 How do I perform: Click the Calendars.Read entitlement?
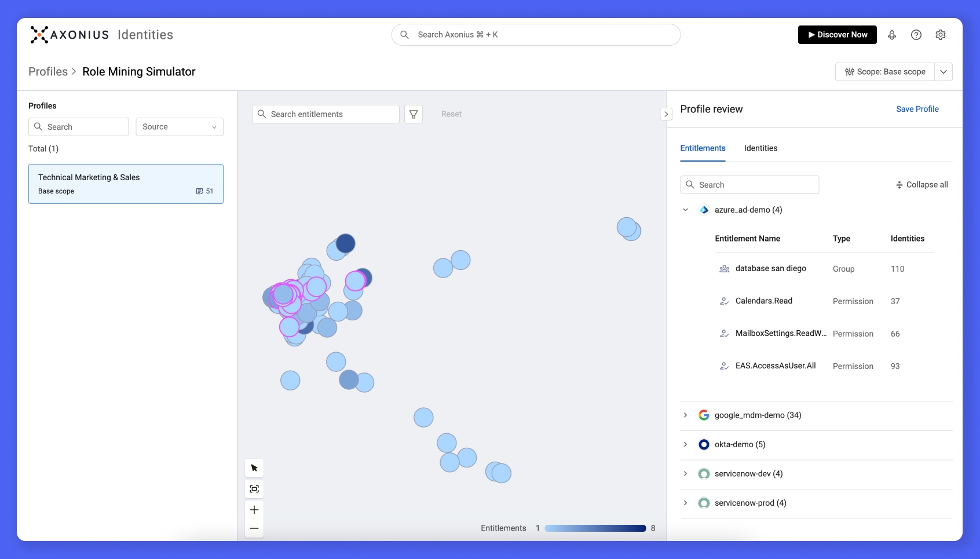pos(763,301)
